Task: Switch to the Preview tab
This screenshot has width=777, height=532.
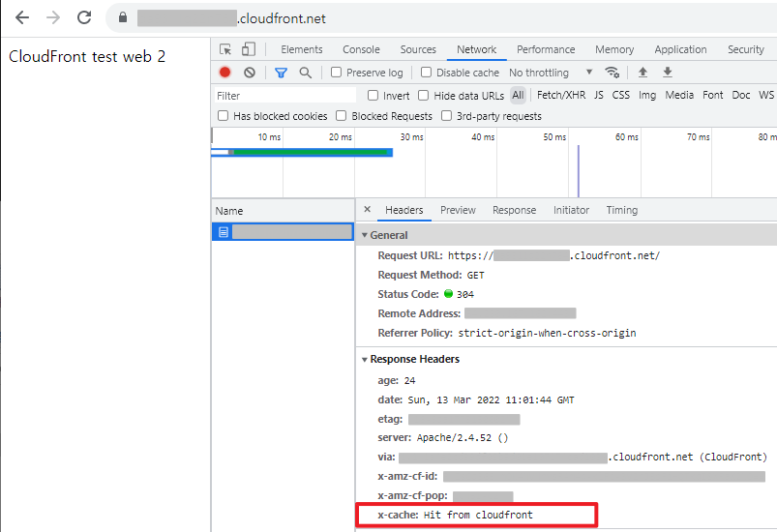Action: [458, 210]
